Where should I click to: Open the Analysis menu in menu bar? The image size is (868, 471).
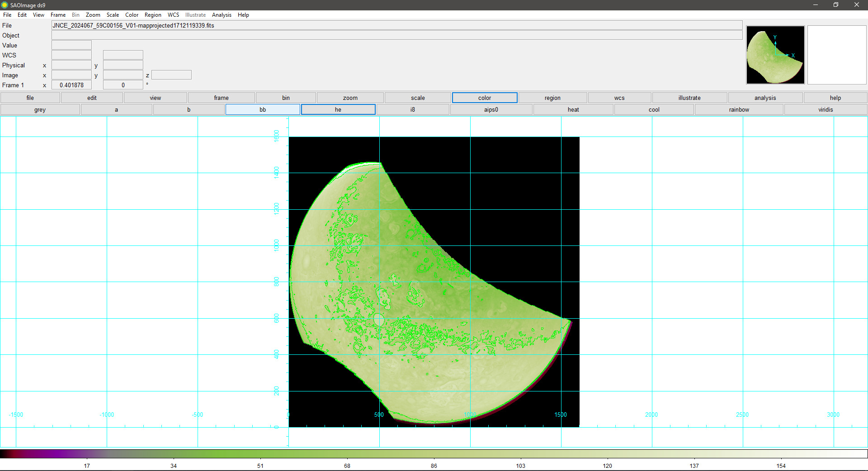[x=222, y=15]
